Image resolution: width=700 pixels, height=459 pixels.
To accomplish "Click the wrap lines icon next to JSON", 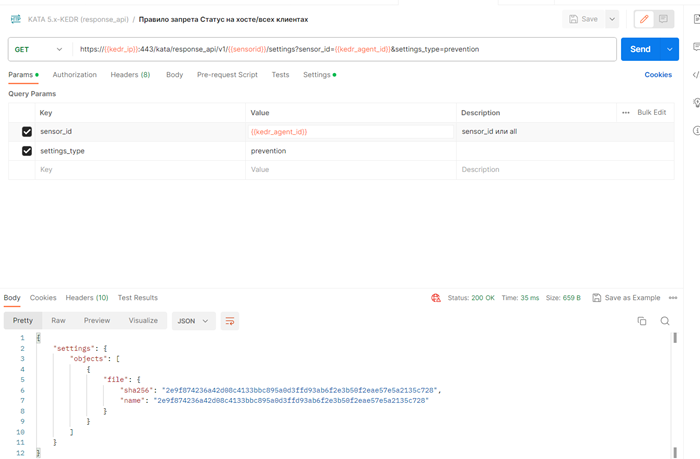I will tap(231, 321).
